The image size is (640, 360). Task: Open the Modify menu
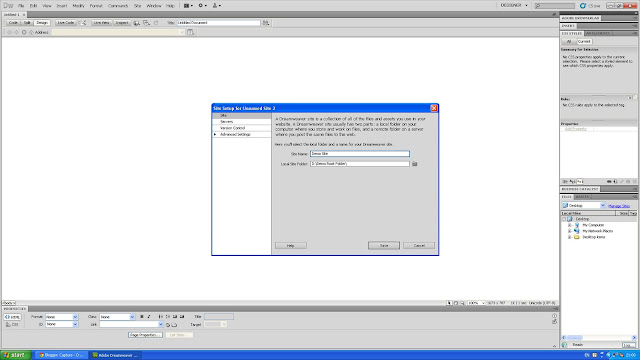tap(78, 6)
